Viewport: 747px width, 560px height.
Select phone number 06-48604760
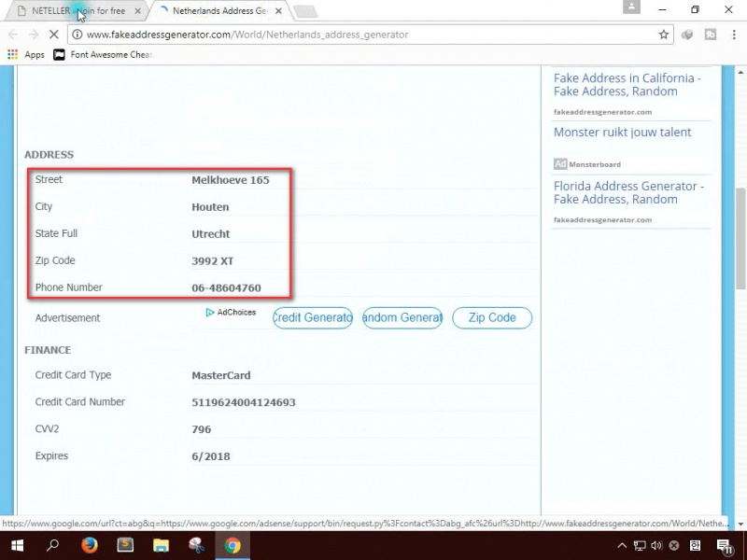point(226,288)
